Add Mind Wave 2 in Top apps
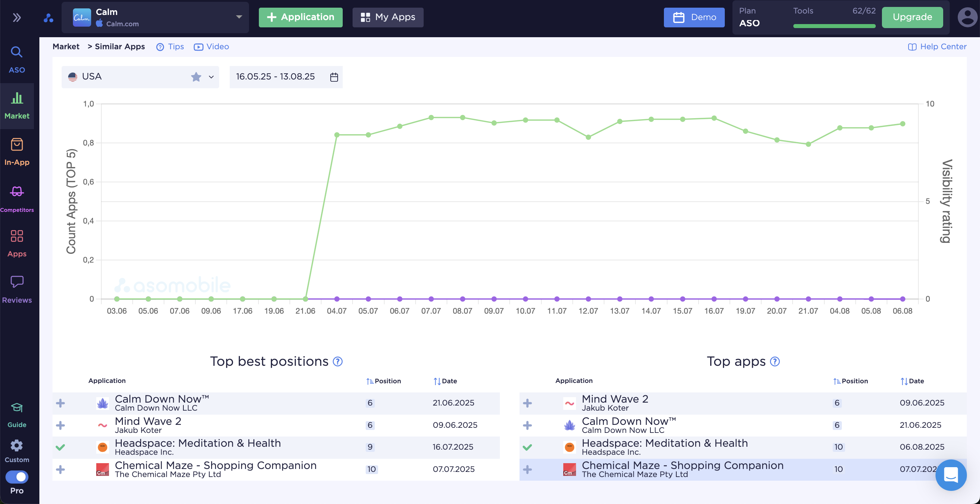 (x=527, y=403)
